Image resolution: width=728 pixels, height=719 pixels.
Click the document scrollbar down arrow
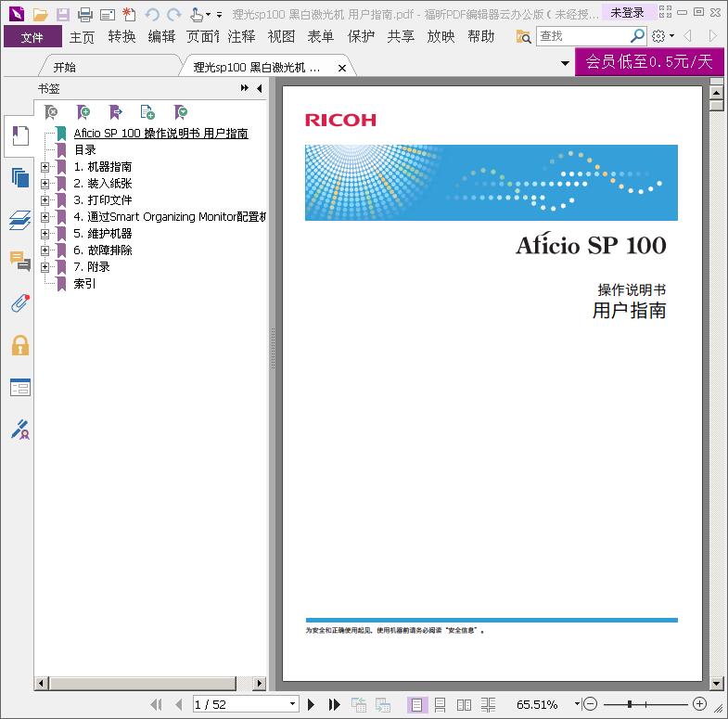coord(716,683)
